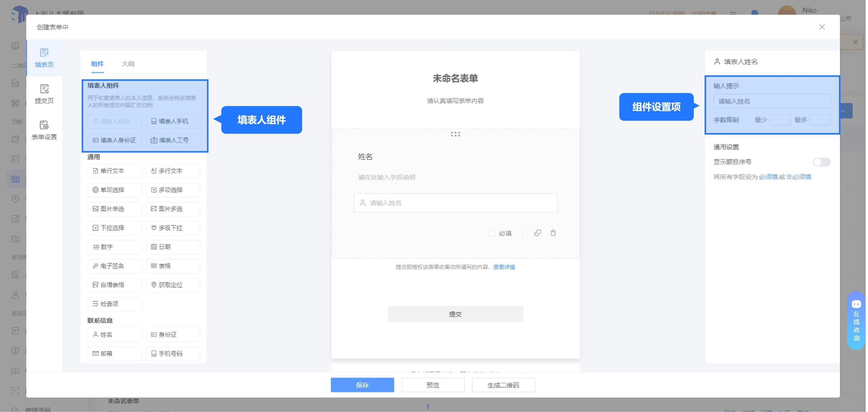868x412 pixels.
Task: Add the 电子签名 component
Action: [115, 266]
